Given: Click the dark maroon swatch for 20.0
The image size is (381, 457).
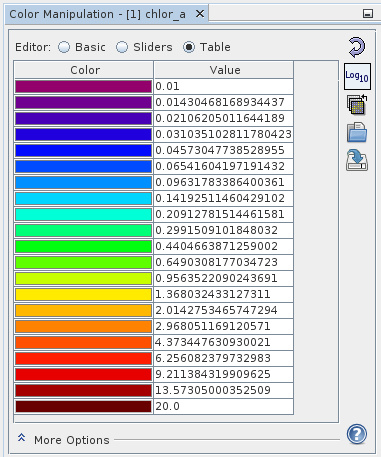Looking at the screenshot, I should 84,406.
